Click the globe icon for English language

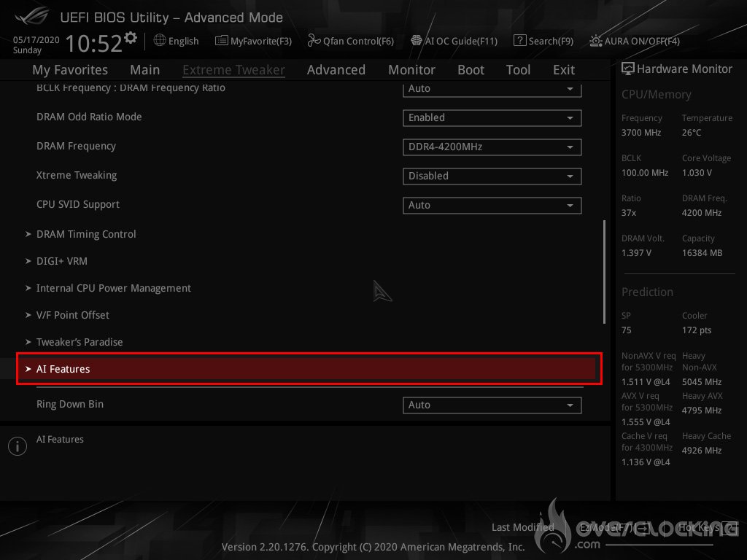[x=160, y=41]
